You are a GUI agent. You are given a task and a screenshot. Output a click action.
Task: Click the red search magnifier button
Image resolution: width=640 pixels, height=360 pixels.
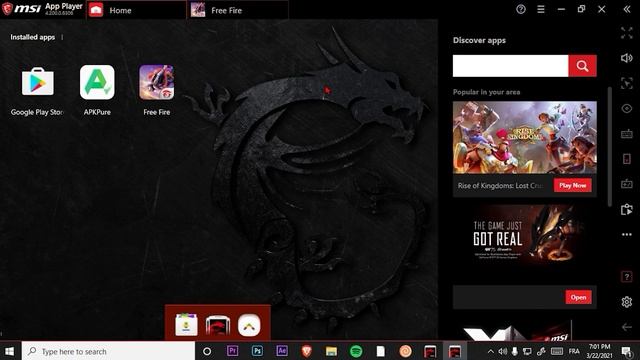582,66
